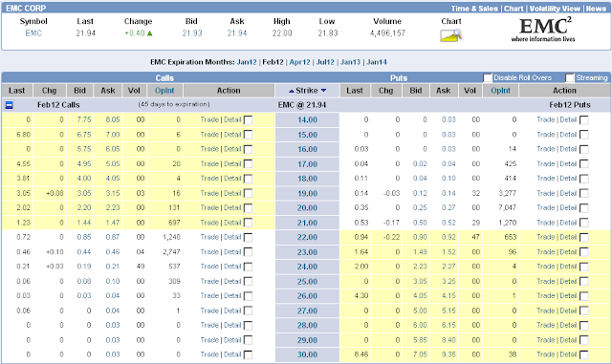Click call bid 7.75 at 14.00 strike
Screen dimensions: 612x364
click(84, 119)
